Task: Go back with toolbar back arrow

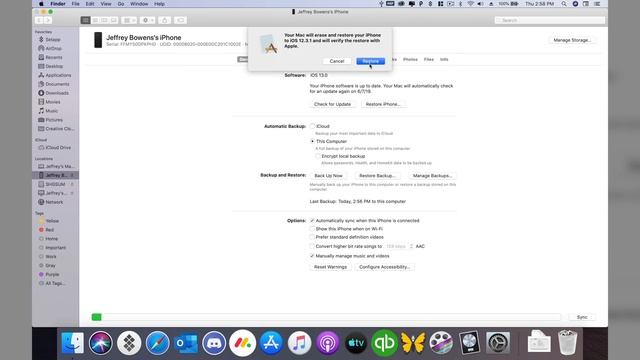Action: (39, 20)
